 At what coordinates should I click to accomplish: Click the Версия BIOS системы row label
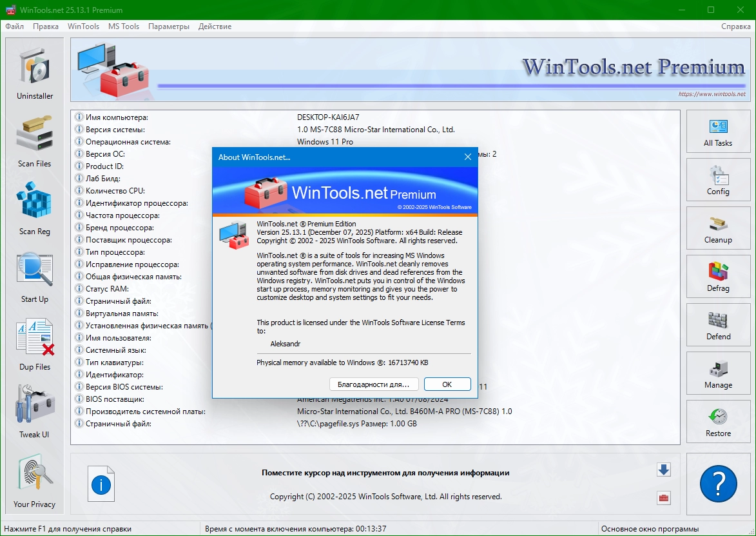click(x=124, y=387)
